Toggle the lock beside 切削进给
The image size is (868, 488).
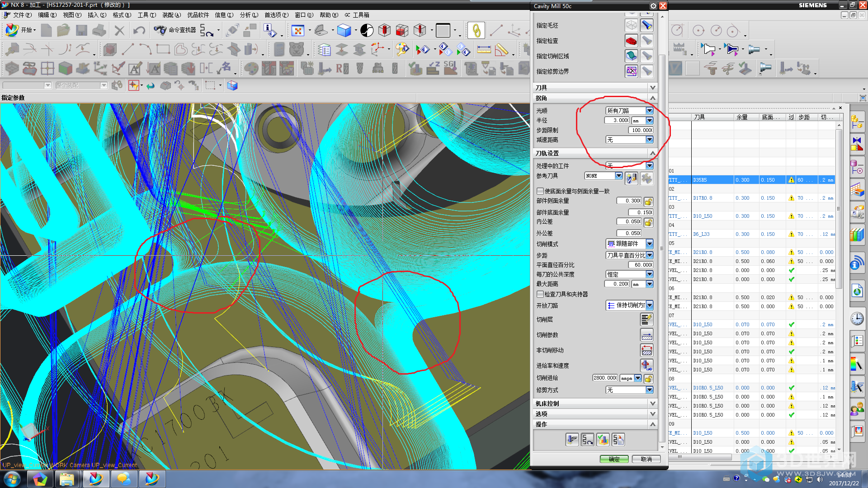pos(648,378)
